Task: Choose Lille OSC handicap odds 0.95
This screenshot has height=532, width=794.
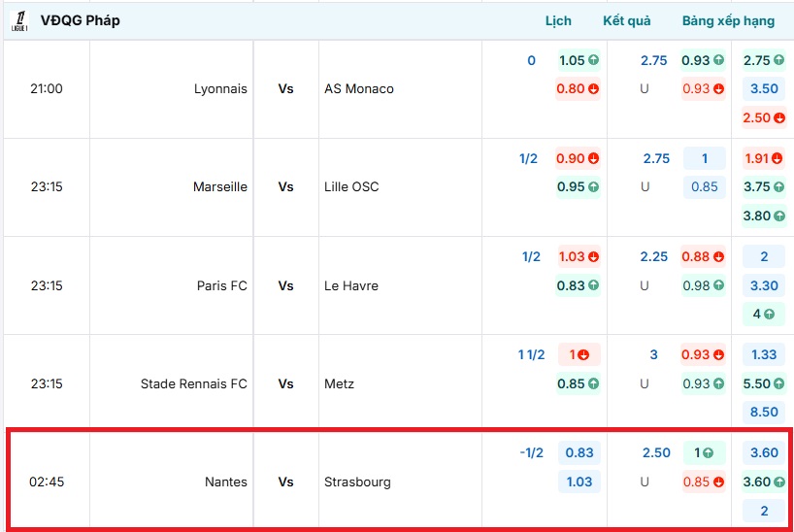Action: 579,186
